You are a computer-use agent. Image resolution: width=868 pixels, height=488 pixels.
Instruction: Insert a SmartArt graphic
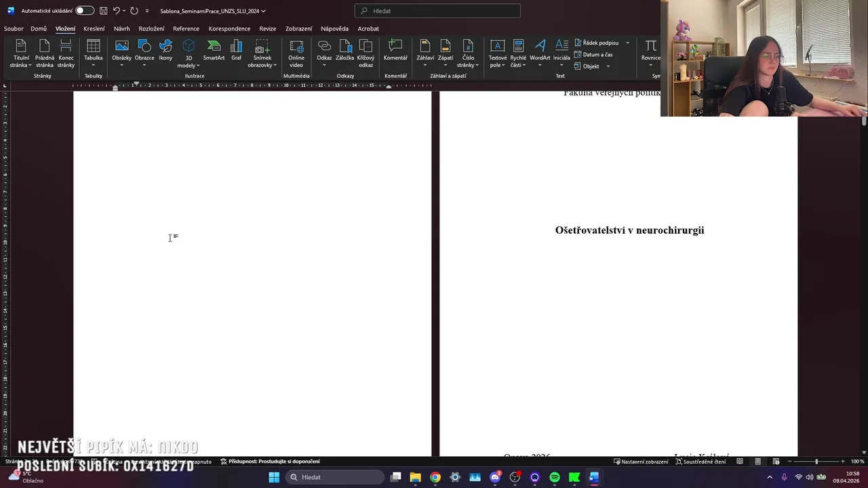(x=214, y=50)
